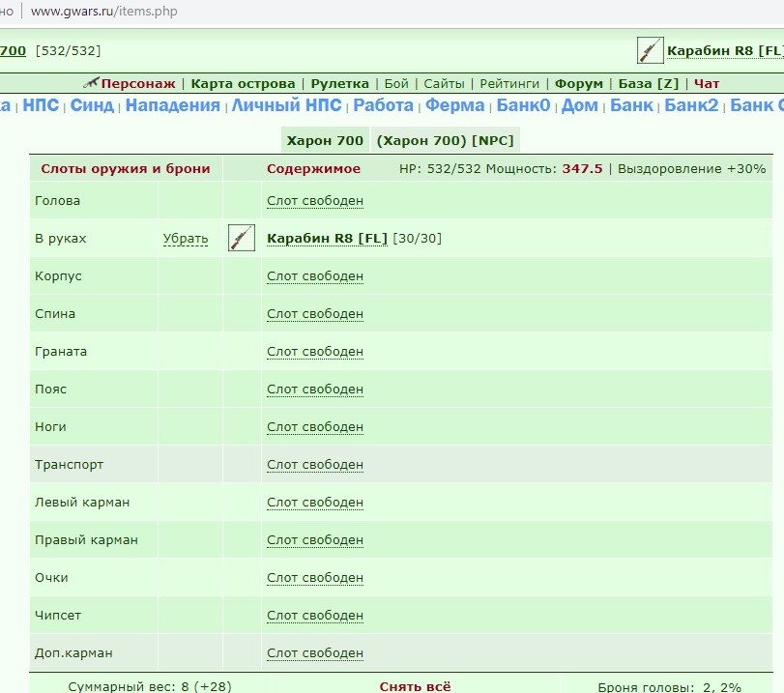Switch to the (Харон 700) [NPC] tab
Image resolution: width=784 pixels, height=693 pixels.
click(445, 140)
